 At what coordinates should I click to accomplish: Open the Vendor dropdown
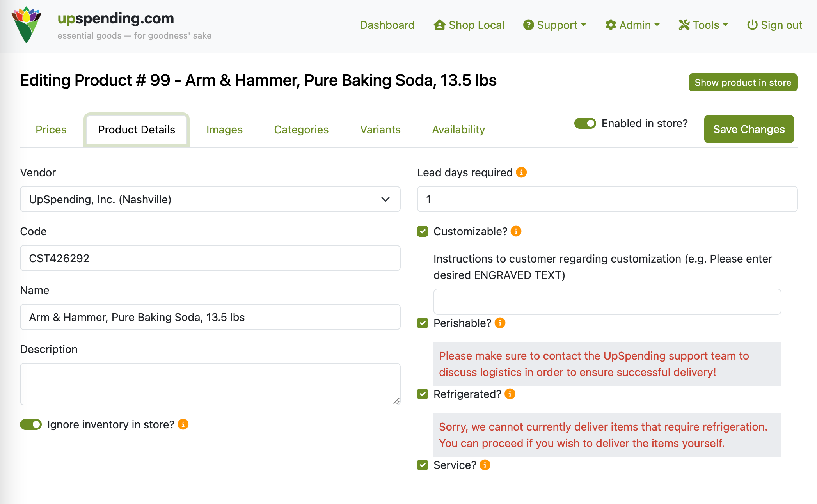210,199
